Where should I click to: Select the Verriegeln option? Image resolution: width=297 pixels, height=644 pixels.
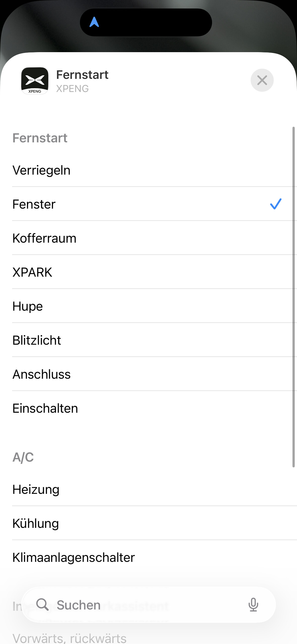point(42,170)
